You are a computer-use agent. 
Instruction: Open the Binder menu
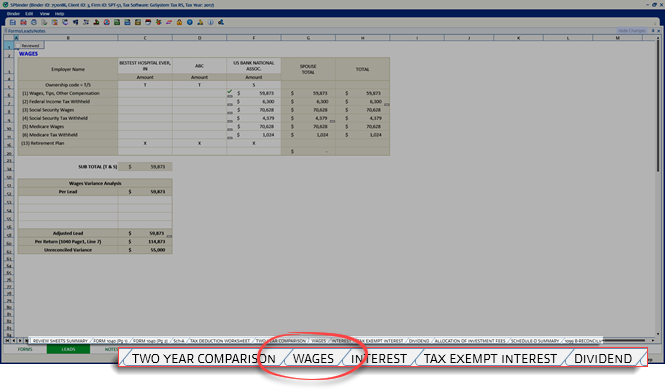click(13, 14)
